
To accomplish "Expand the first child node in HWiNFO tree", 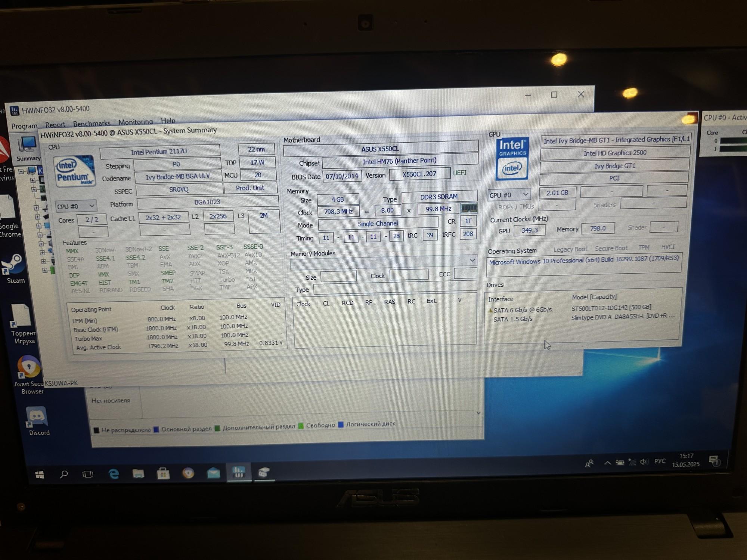I will tap(33, 180).
